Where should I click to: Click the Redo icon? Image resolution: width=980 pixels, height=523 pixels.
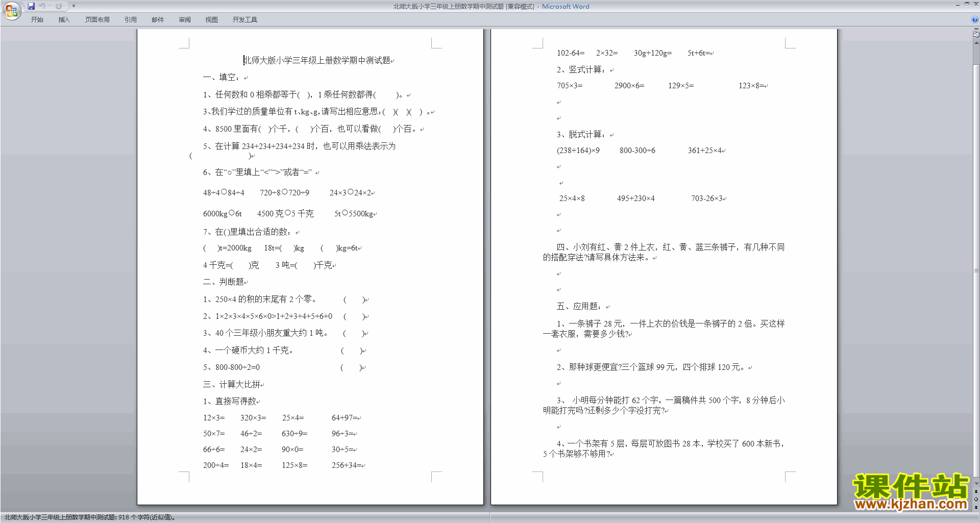[59, 6]
